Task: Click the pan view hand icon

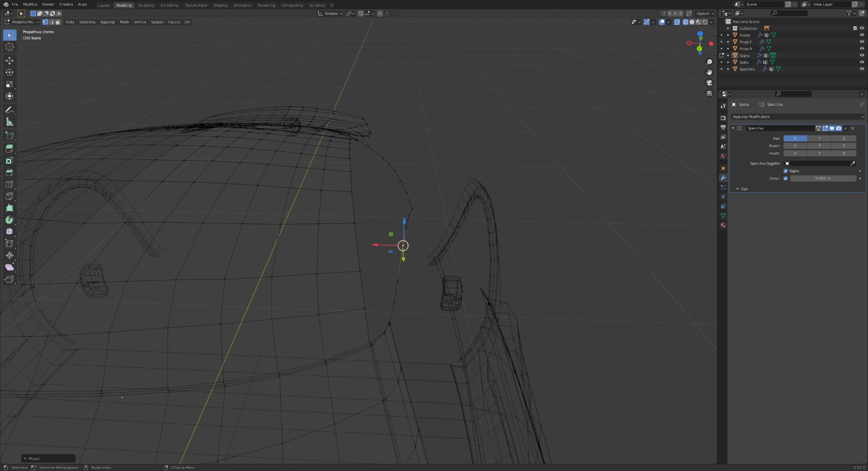Action: click(709, 72)
